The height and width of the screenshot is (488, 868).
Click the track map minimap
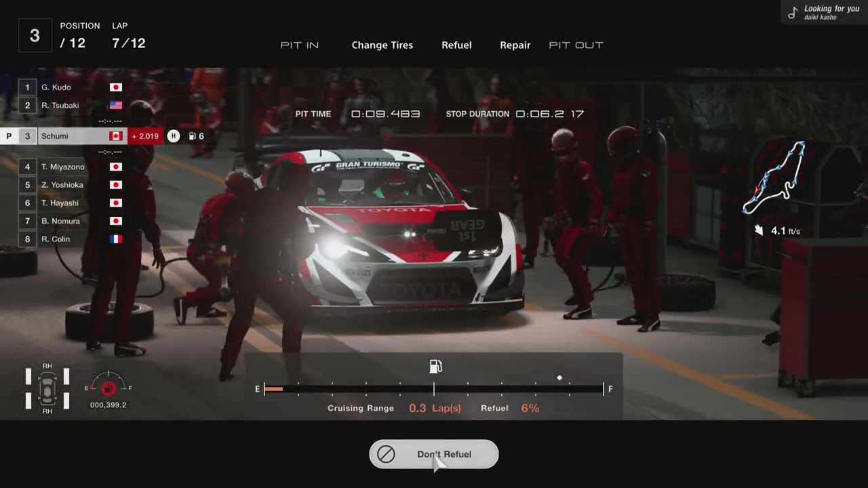tap(774, 177)
